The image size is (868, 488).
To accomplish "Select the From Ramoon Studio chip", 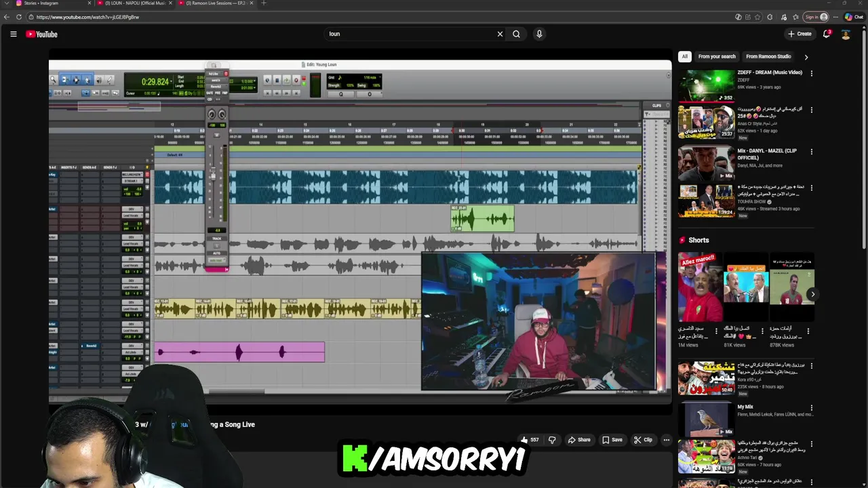I will (768, 57).
